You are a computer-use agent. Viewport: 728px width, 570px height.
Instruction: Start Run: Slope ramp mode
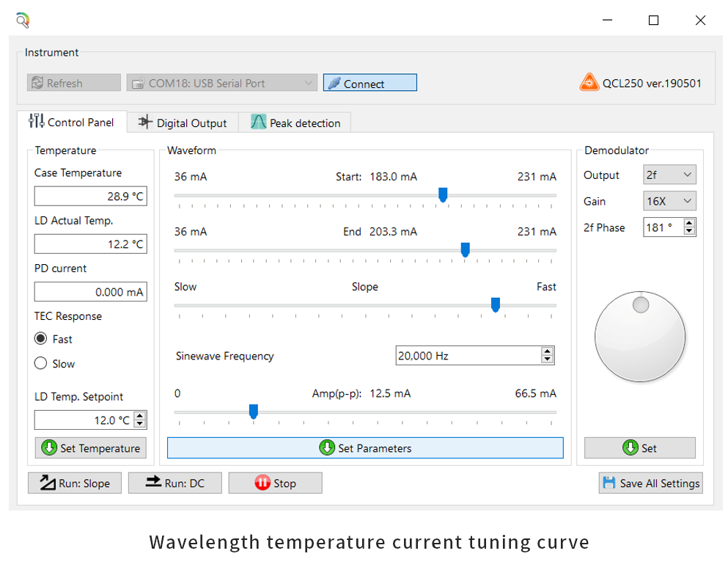point(75,483)
